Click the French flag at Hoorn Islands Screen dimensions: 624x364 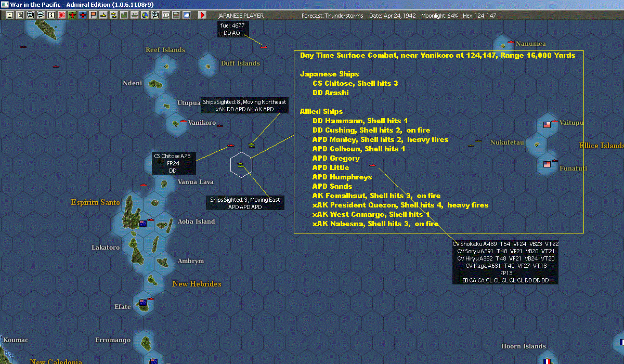(547, 361)
